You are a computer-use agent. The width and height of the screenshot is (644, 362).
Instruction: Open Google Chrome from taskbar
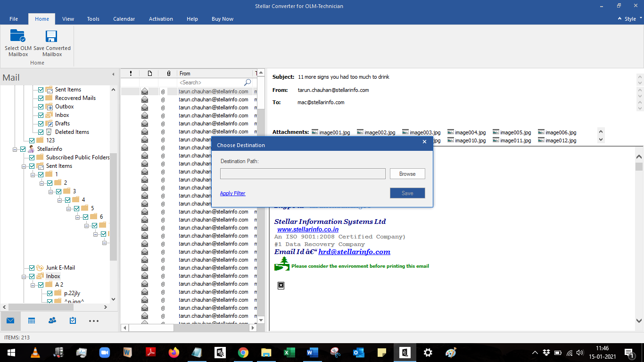[x=243, y=353]
